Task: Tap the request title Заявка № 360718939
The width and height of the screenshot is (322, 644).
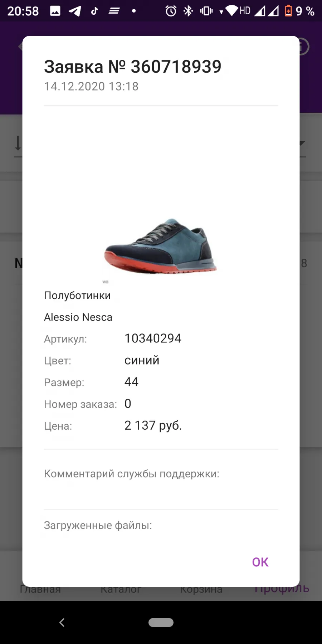Action: (133, 67)
